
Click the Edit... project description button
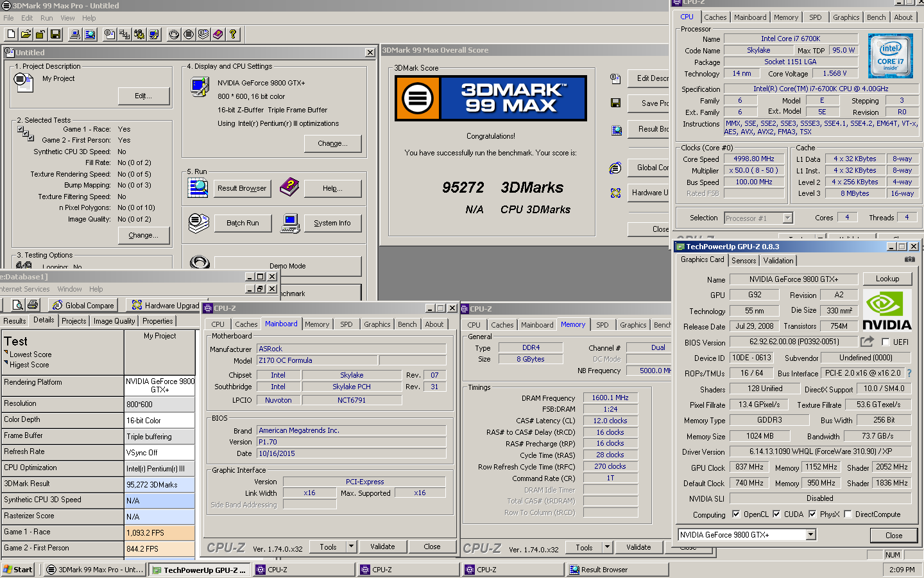point(144,96)
